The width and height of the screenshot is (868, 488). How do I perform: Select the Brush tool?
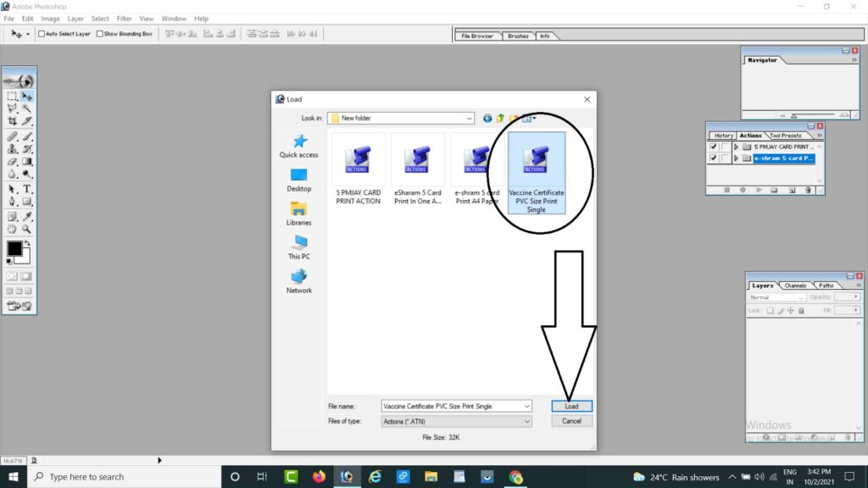click(x=26, y=136)
